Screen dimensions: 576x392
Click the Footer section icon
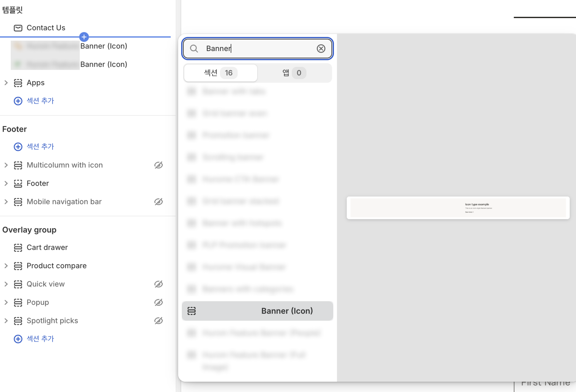click(18, 184)
